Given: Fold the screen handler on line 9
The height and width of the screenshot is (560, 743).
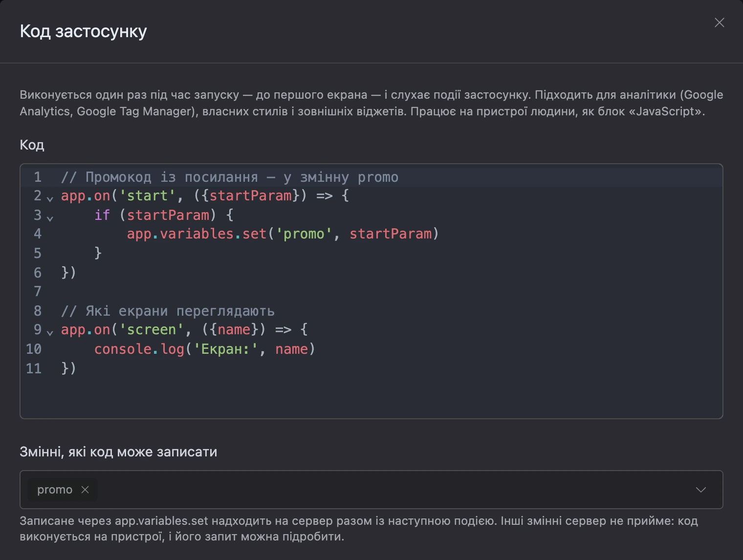Looking at the screenshot, I should click(50, 332).
